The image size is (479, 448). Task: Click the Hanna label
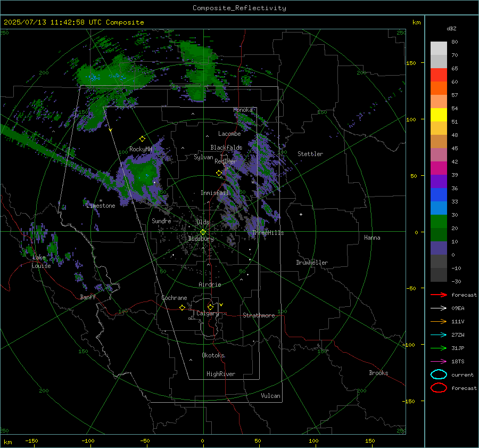pos(372,238)
